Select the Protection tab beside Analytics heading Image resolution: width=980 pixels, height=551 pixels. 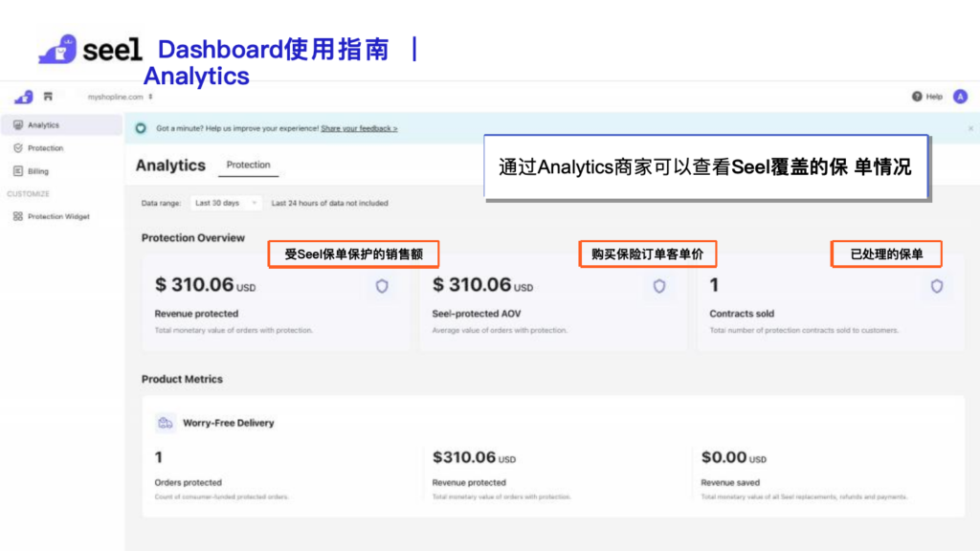tap(248, 165)
